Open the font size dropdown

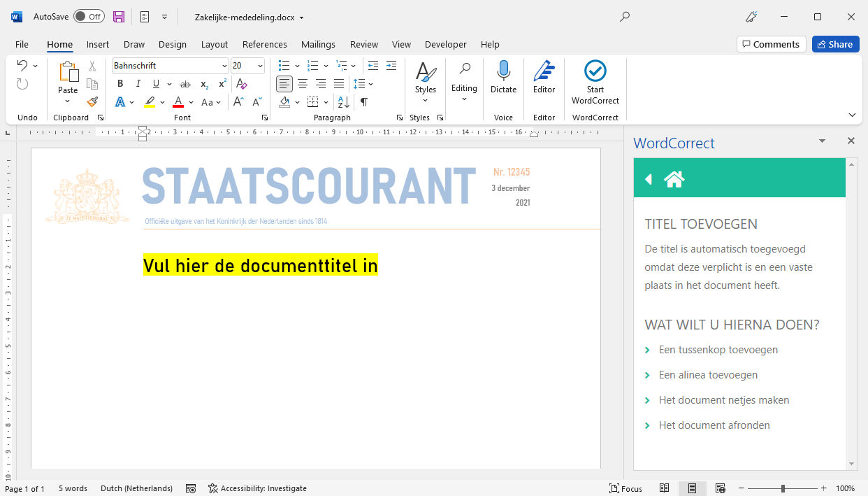(261, 66)
